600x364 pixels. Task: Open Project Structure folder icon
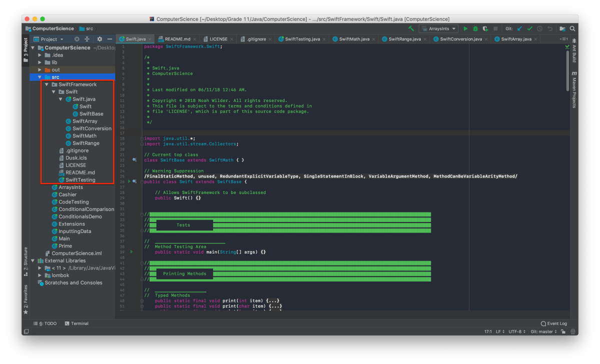562,28
